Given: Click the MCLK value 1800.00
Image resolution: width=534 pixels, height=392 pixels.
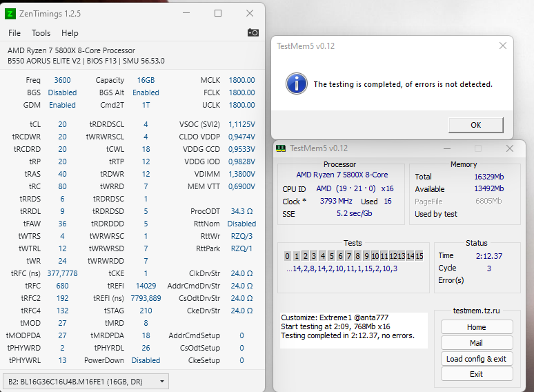Looking at the screenshot, I should [x=241, y=80].
